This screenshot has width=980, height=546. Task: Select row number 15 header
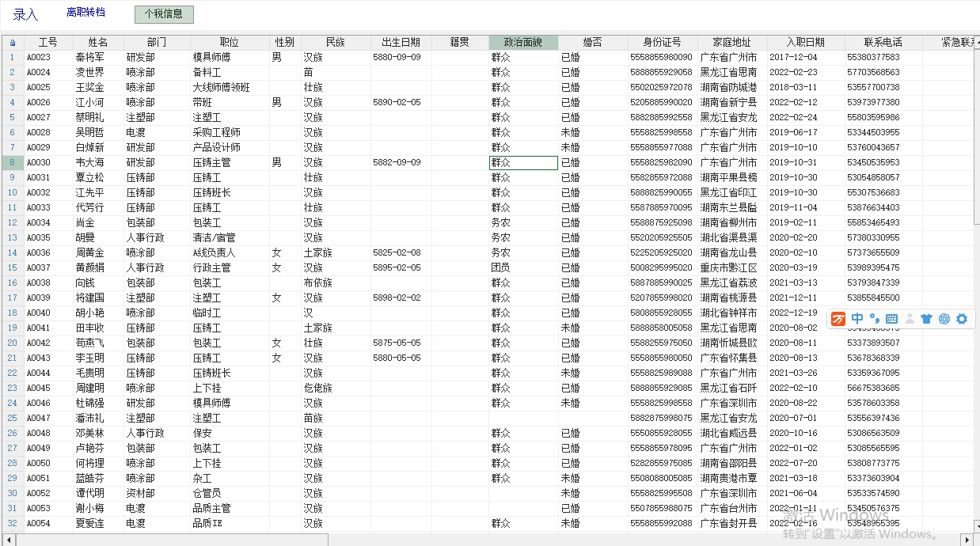[x=13, y=268]
